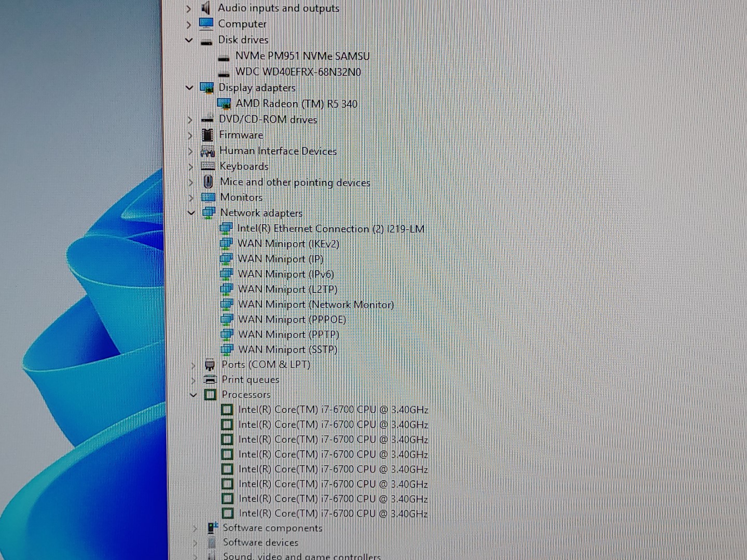
Task: Select the Software components category label
Action: [272, 528]
